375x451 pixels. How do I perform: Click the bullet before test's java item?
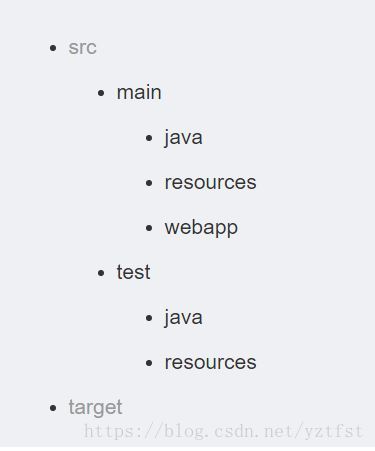(x=149, y=318)
